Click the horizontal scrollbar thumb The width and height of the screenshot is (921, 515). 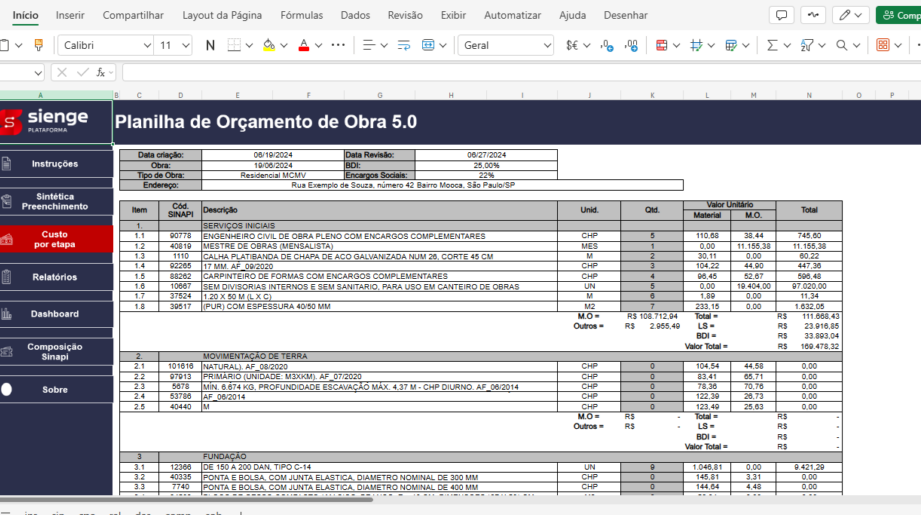click(x=187, y=499)
